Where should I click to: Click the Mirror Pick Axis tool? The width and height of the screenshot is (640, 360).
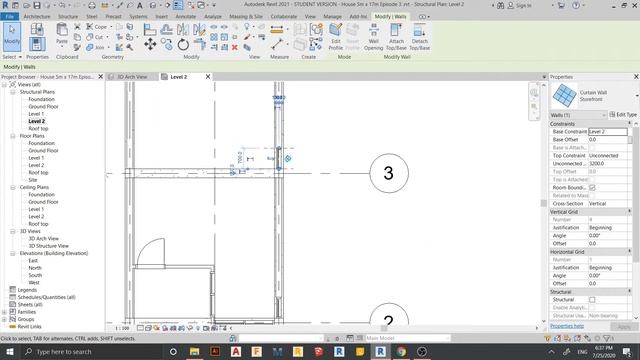click(x=183, y=29)
